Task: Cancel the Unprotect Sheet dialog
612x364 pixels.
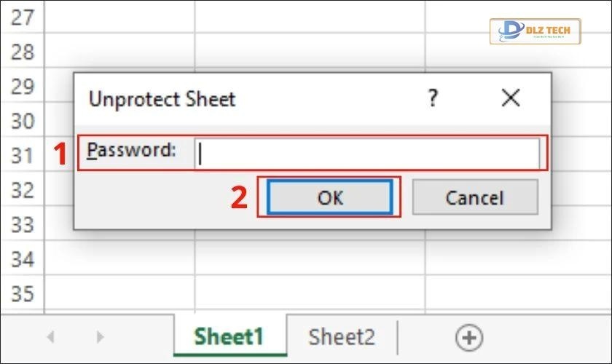Action: coord(474,197)
